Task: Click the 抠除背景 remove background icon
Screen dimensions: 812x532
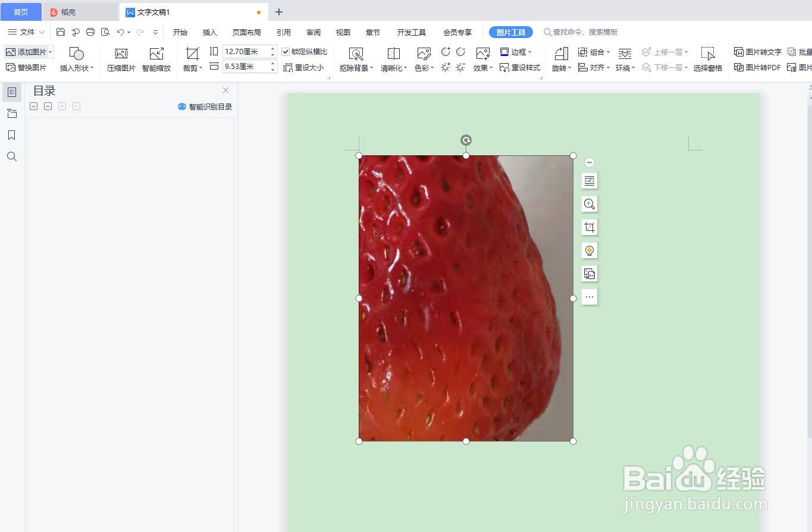Action: click(356, 54)
